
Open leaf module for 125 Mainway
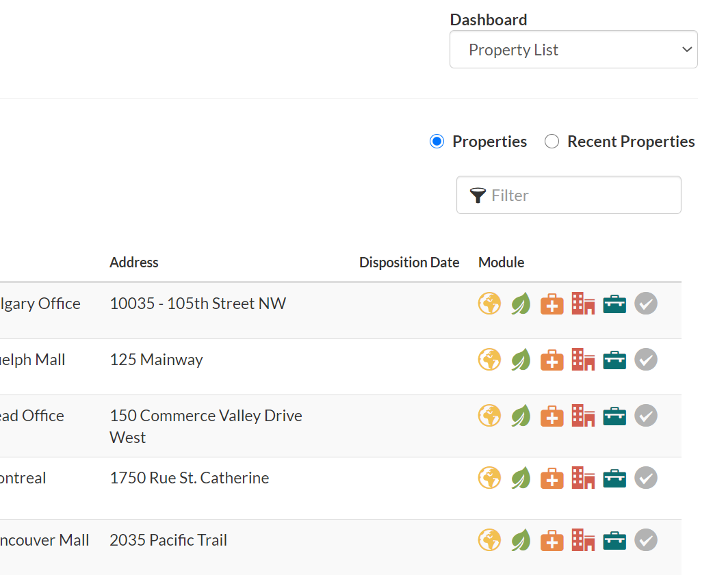[x=521, y=360]
